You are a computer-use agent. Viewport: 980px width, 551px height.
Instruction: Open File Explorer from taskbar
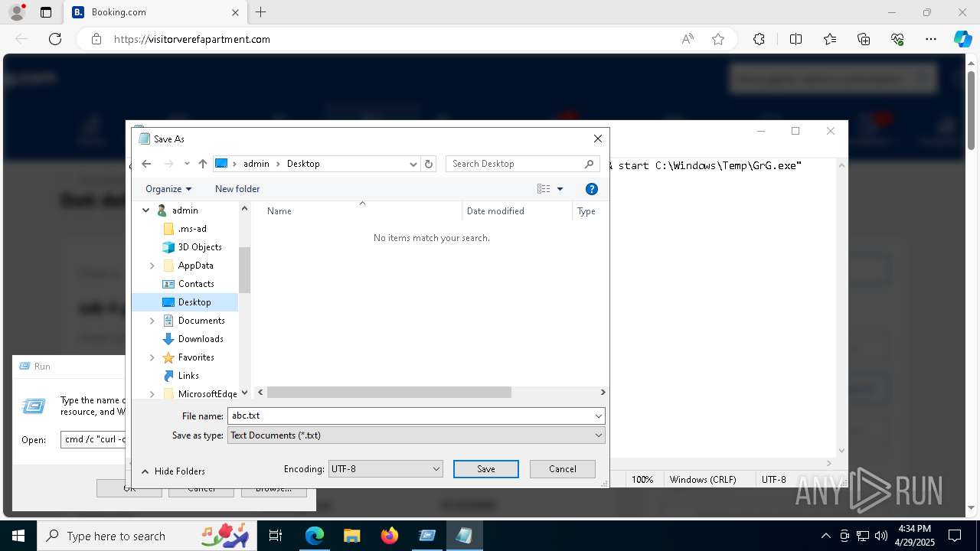click(351, 536)
